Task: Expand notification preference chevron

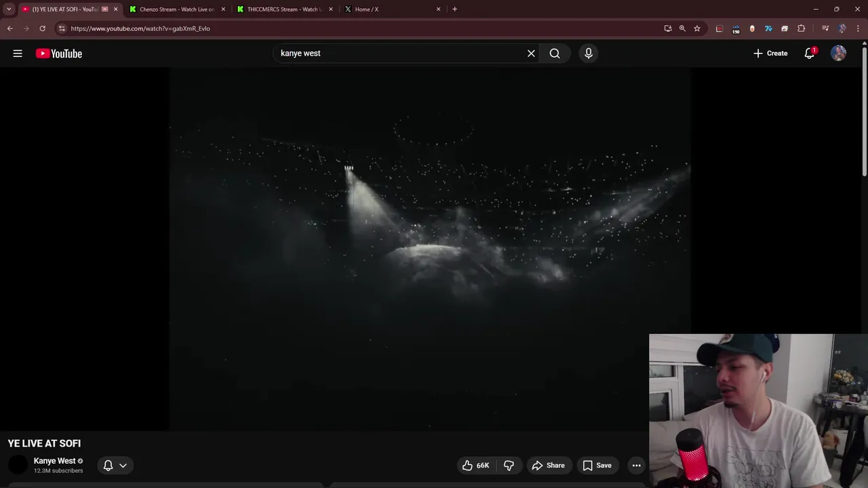Action: [x=123, y=466]
